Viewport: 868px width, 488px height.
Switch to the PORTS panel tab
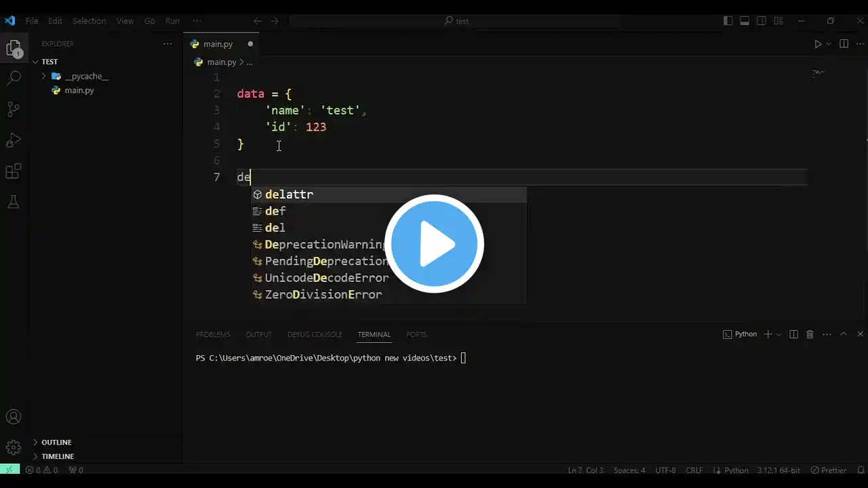pos(416,334)
